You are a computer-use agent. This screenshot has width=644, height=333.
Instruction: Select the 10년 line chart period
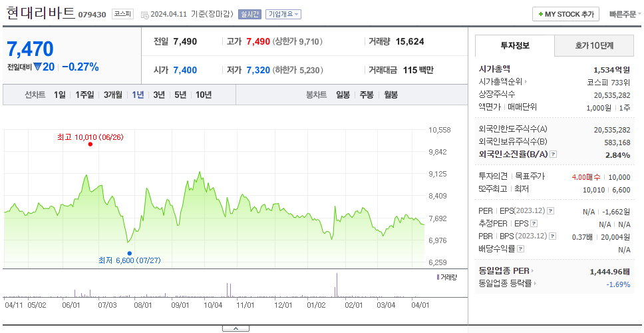point(204,95)
